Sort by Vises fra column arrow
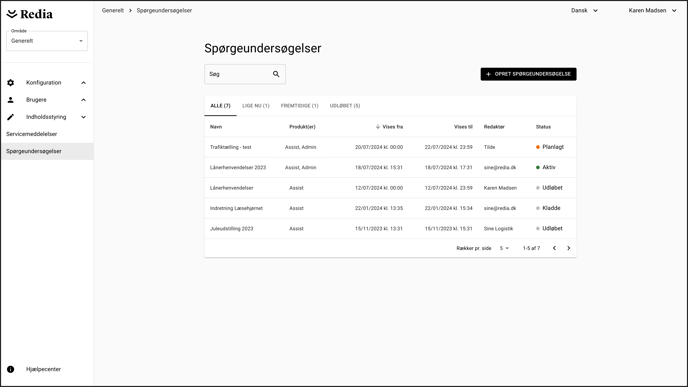 click(377, 127)
